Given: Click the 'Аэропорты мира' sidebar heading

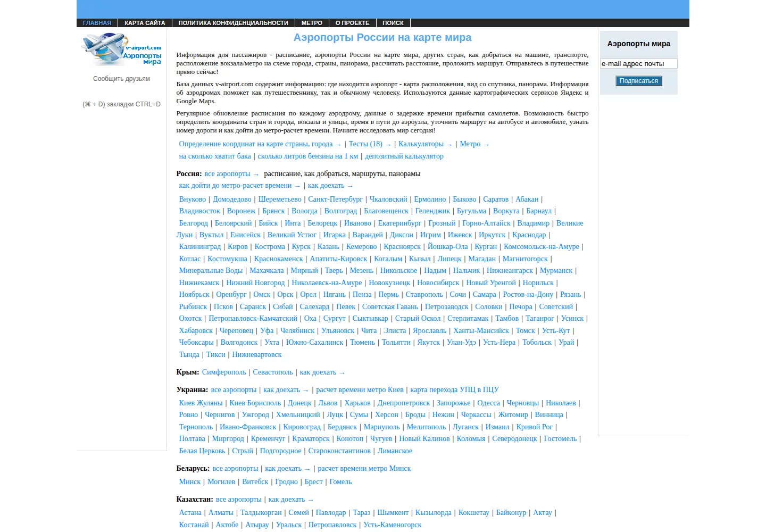Looking at the screenshot, I should 639,44.
